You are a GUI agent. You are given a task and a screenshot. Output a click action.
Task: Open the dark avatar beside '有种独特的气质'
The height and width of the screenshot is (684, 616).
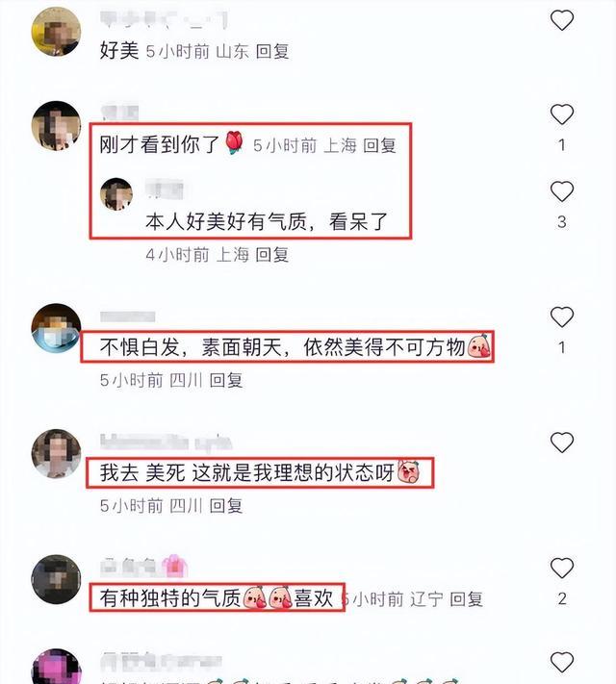click(x=56, y=579)
